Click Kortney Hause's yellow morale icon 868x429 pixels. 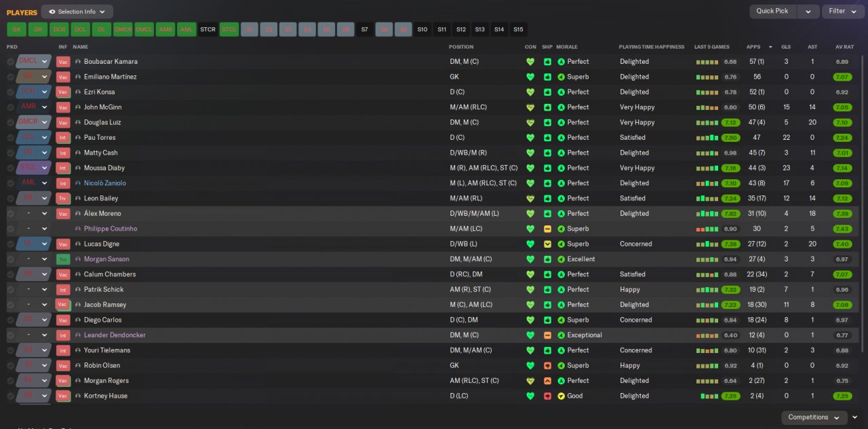click(561, 396)
